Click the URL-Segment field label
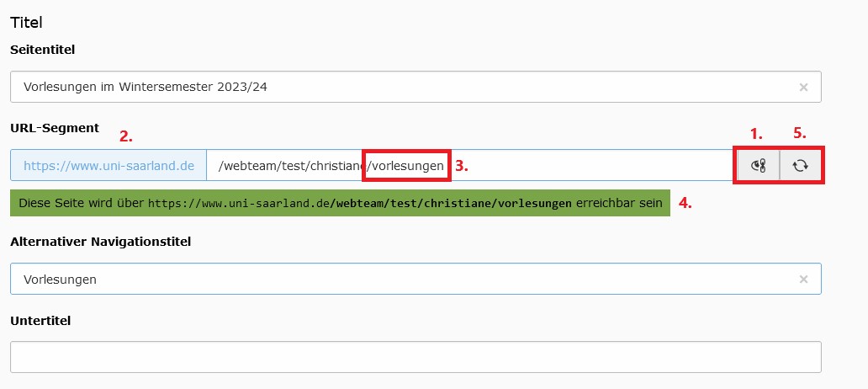Image resolution: width=868 pixels, height=389 pixels. coord(55,128)
